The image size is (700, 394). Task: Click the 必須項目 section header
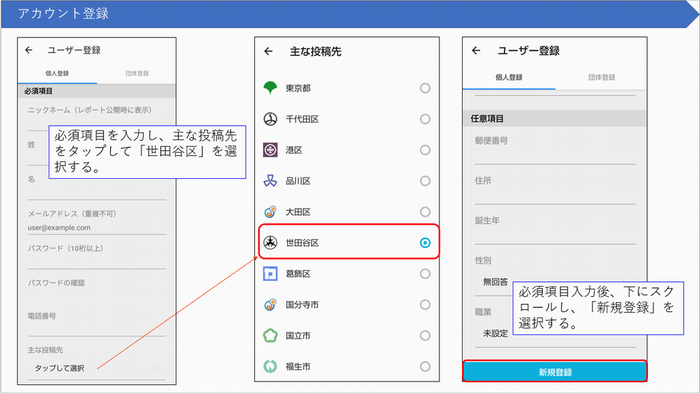(97, 91)
